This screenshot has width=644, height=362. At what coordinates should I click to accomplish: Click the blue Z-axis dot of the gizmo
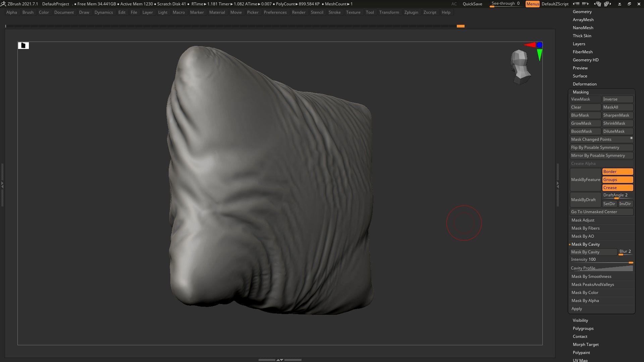[x=539, y=45]
